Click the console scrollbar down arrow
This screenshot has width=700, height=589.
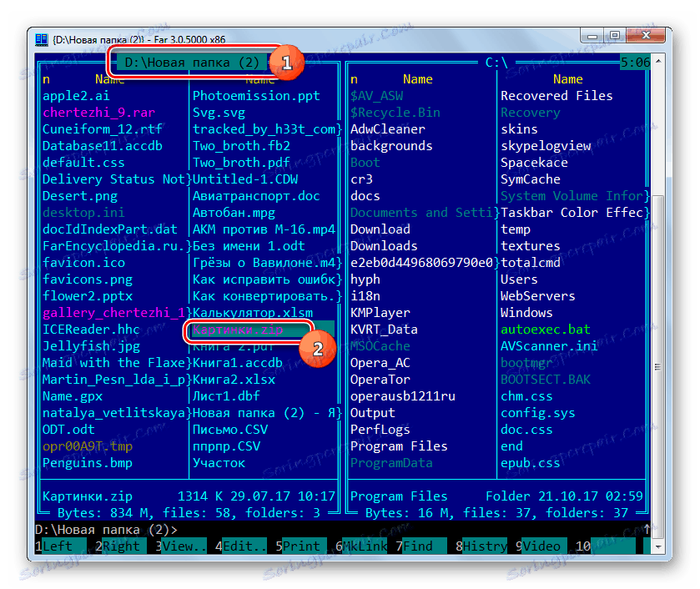(x=658, y=546)
